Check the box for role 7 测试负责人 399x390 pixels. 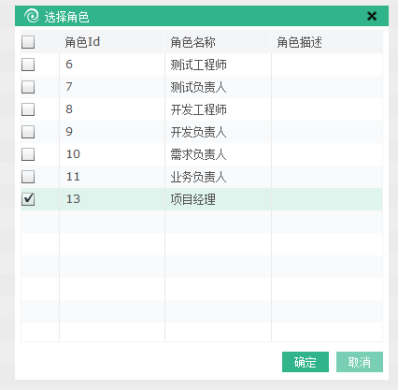(x=28, y=87)
